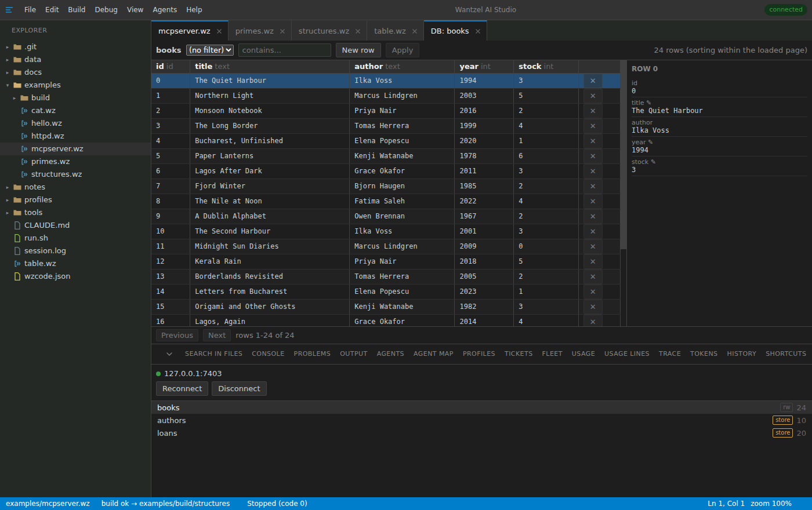The height and width of the screenshot is (510, 812).
Task: Select the authors table in the list
Action: 481,421
